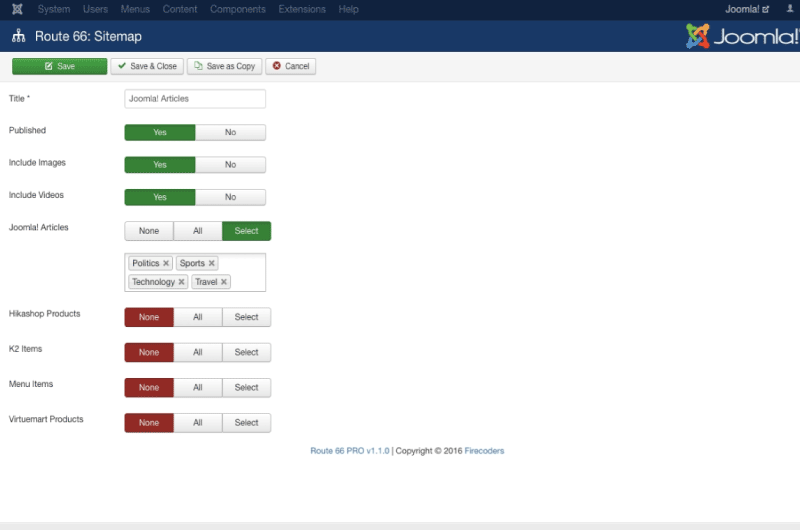The height and width of the screenshot is (530, 800).
Task: Open the Extensions menu
Action: coord(302,9)
